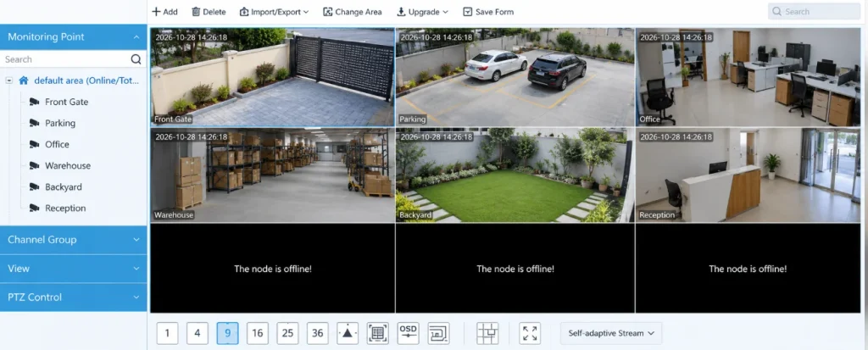Click the Change Area button
Image resolution: width=868 pixels, height=350 pixels.
[352, 12]
